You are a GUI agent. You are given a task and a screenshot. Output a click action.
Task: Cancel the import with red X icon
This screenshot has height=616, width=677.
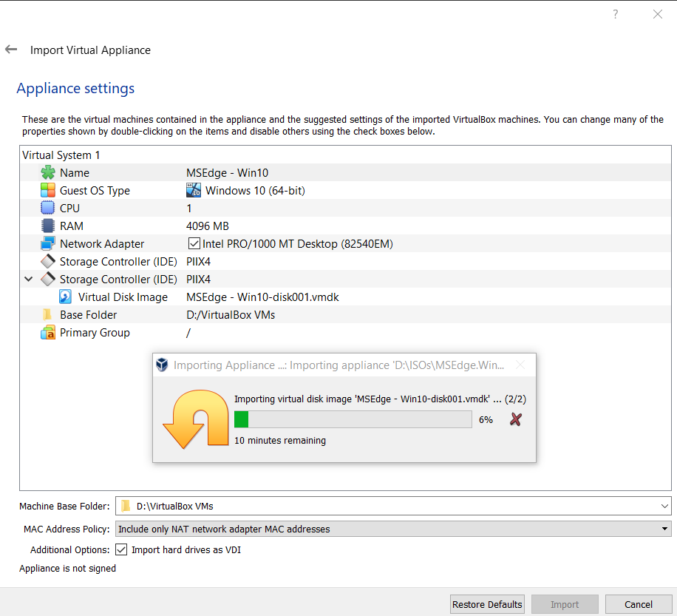516,419
